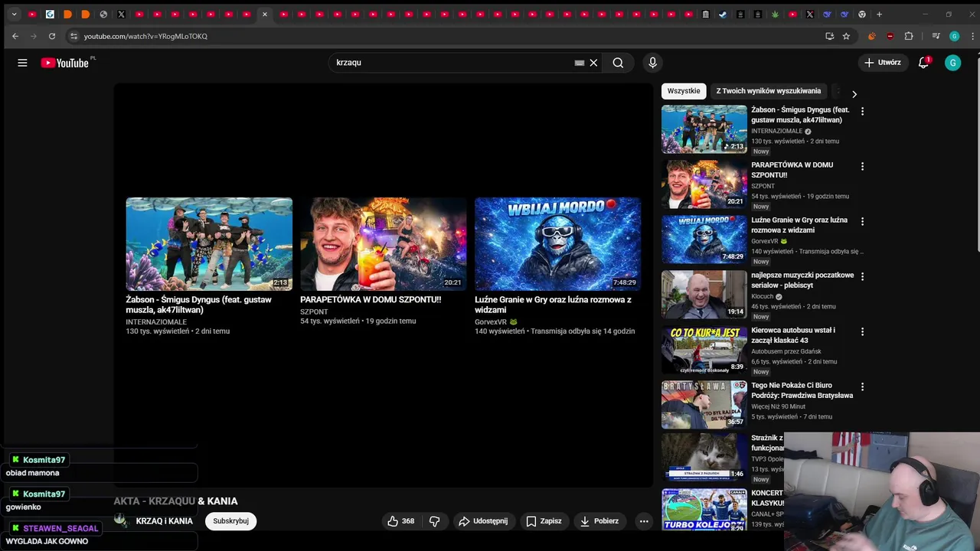Run search with the magnifier button
The width and height of the screenshot is (980, 551).
pyautogui.click(x=618, y=63)
